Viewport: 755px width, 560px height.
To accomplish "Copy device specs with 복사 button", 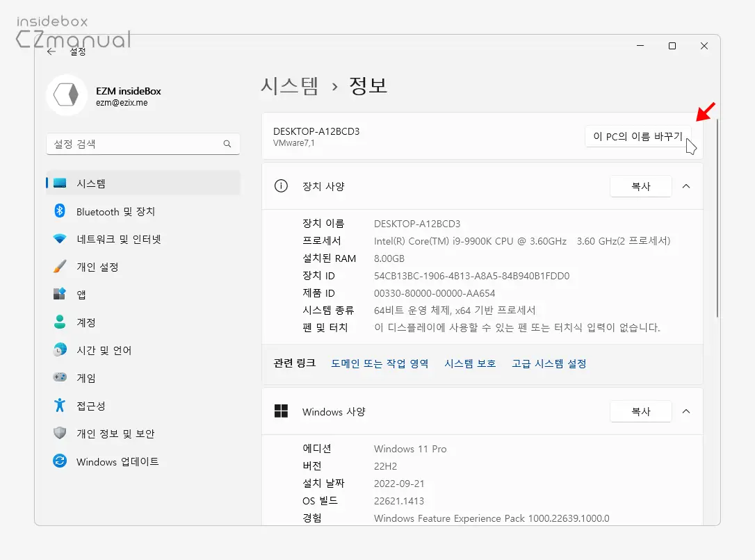I will coord(640,186).
